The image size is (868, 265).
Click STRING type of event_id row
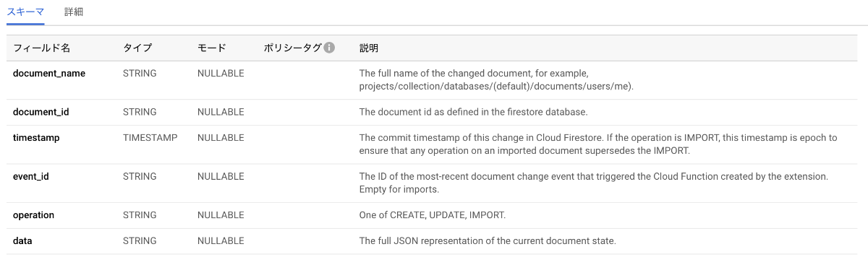[x=140, y=176]
